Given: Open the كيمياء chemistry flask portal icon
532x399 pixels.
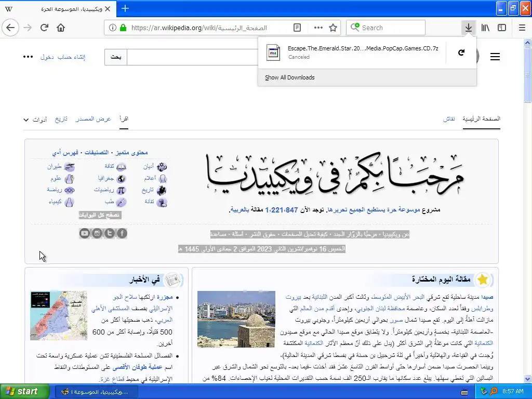Looking at the screenshot, I should (69, 202).
